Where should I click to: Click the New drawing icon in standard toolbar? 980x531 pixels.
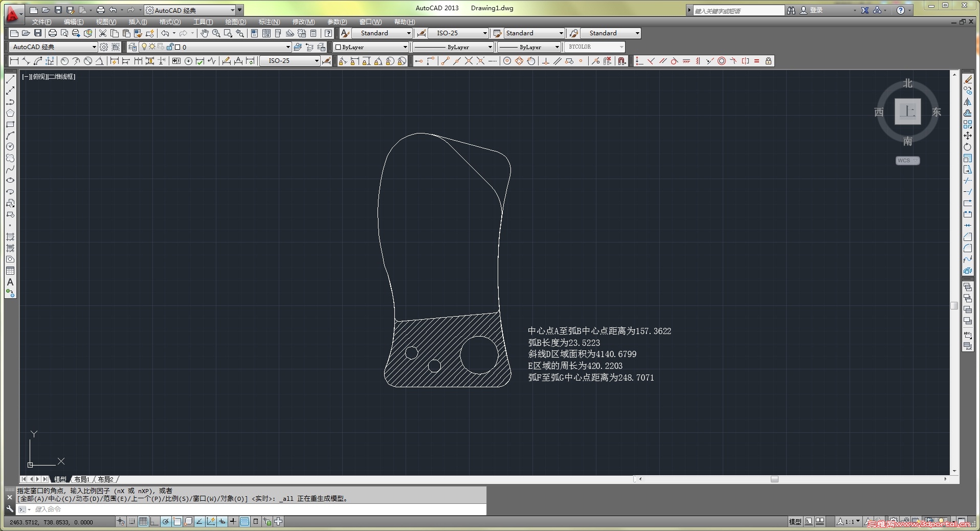point(14,33)
